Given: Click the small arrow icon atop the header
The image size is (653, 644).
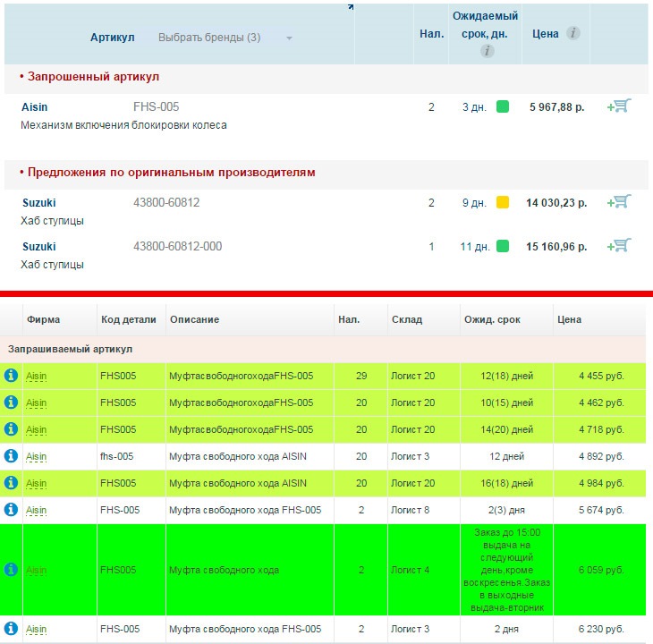Looking at the screenshot, I should coord(351,6).
